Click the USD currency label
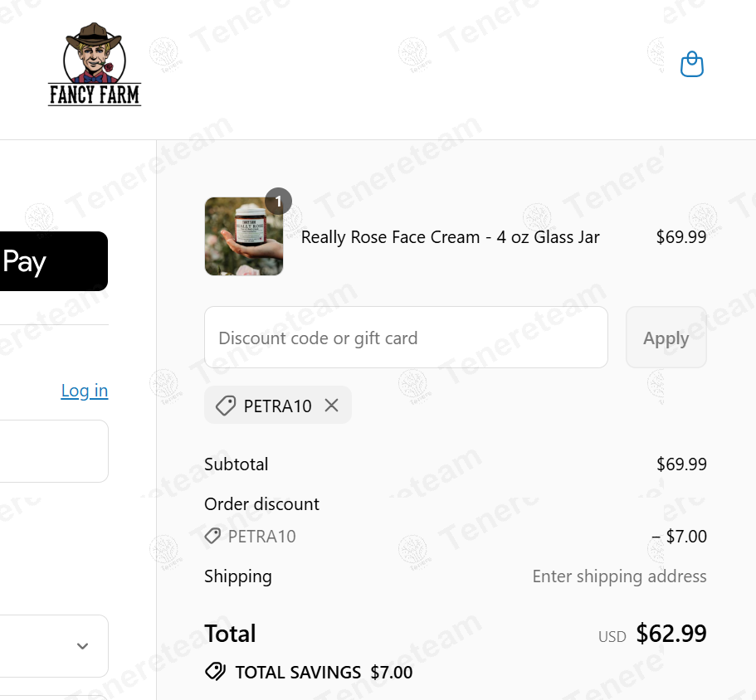The width and height of the screenshot is (756, 700). point(612,637)
